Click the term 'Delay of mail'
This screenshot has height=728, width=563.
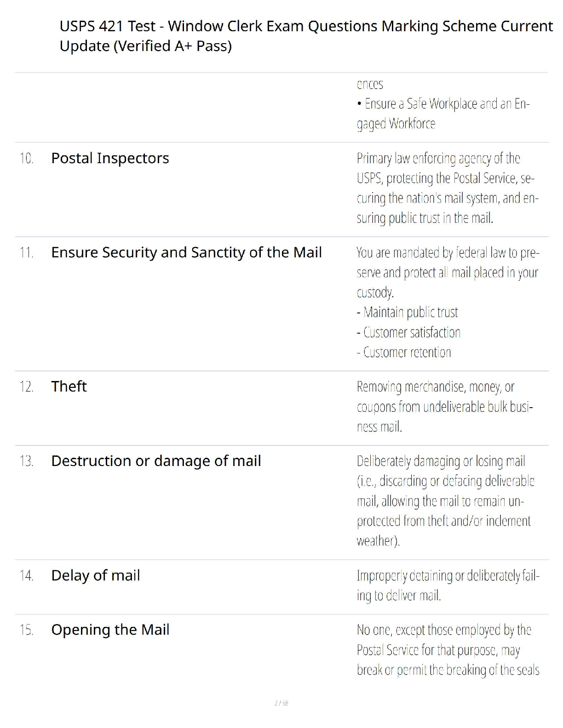[95, 575]
